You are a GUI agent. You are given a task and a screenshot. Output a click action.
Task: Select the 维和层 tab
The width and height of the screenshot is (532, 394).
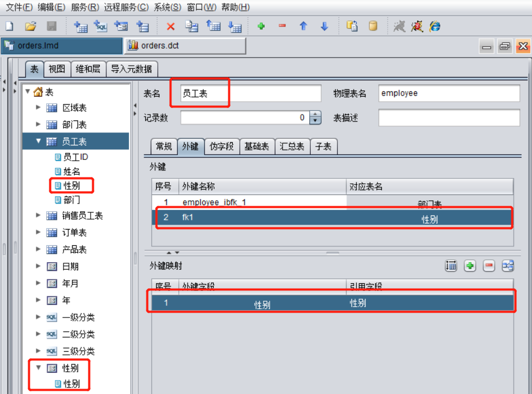click(88, 69)
